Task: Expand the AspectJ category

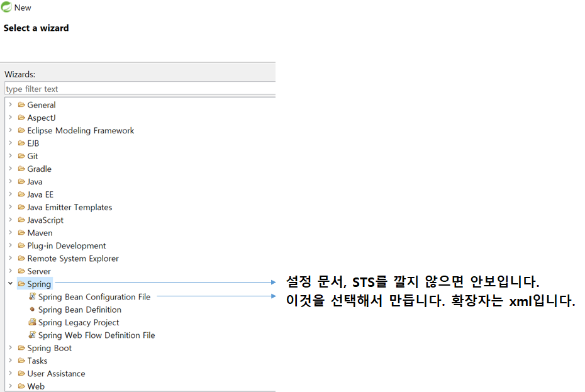Action: pyautogui.click(x=11, y=118)
